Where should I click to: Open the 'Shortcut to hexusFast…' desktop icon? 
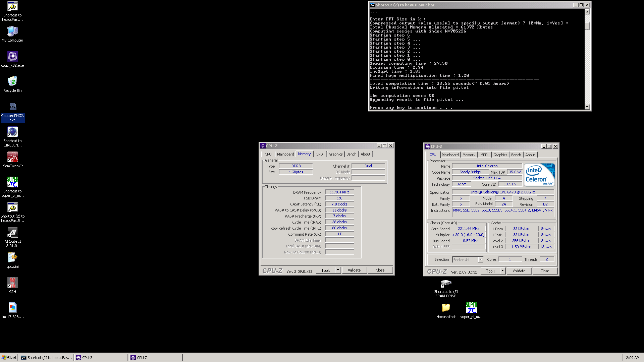[12, 11]
